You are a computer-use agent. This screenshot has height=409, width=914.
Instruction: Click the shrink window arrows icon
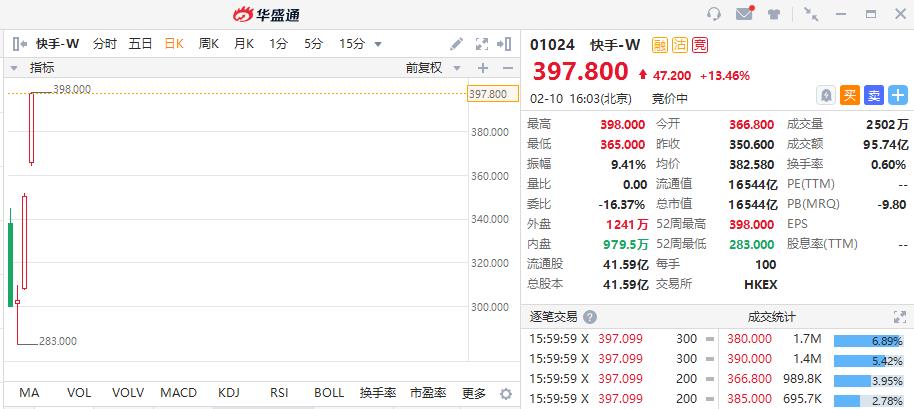811,15
